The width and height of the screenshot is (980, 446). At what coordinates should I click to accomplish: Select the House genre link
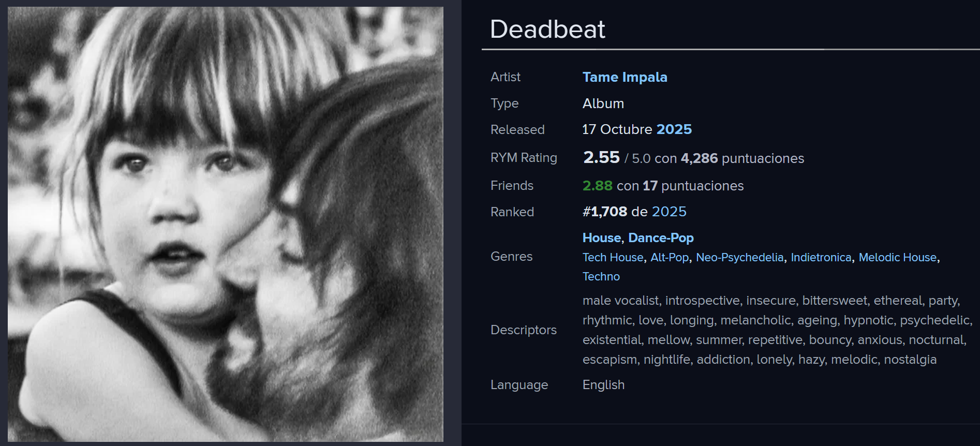tap(601, 238)
